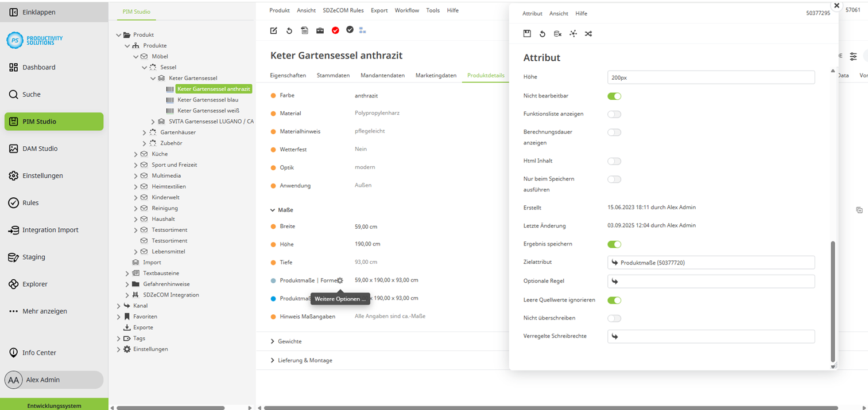Expand the Gartenhäuser tree node
Image resolution: width=868 pixels, height=410 pixels.
145,132
